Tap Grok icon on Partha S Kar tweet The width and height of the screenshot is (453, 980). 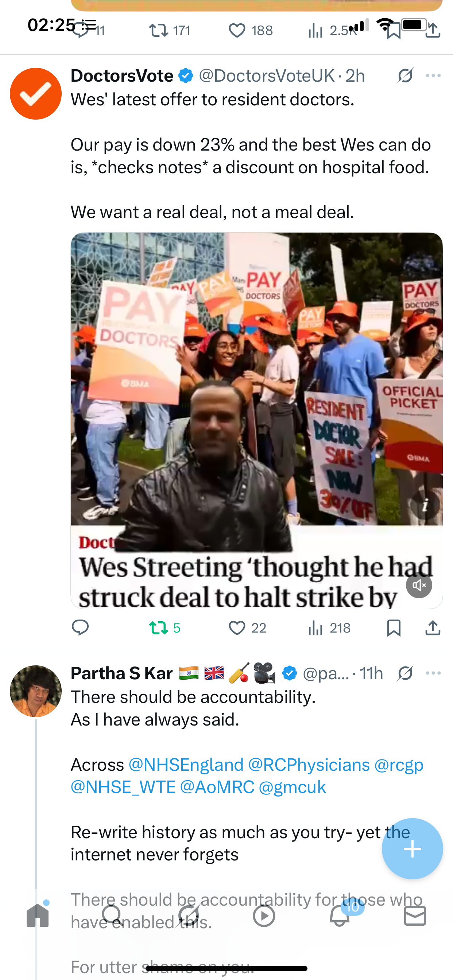[405, 673]
